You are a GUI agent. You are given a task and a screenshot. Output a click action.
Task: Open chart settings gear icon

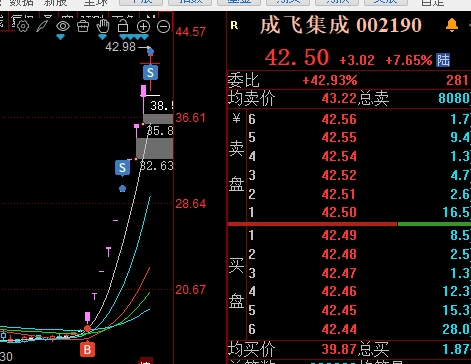point(23,26)
